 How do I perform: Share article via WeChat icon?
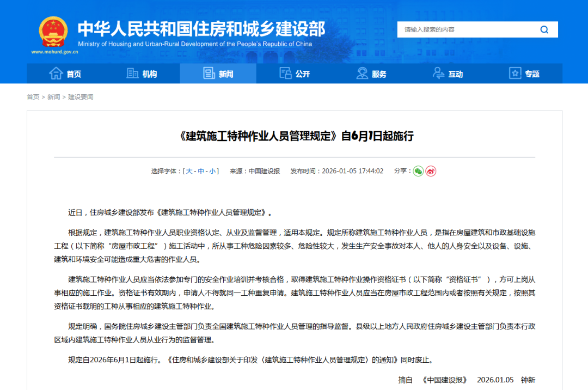[418, 172]
